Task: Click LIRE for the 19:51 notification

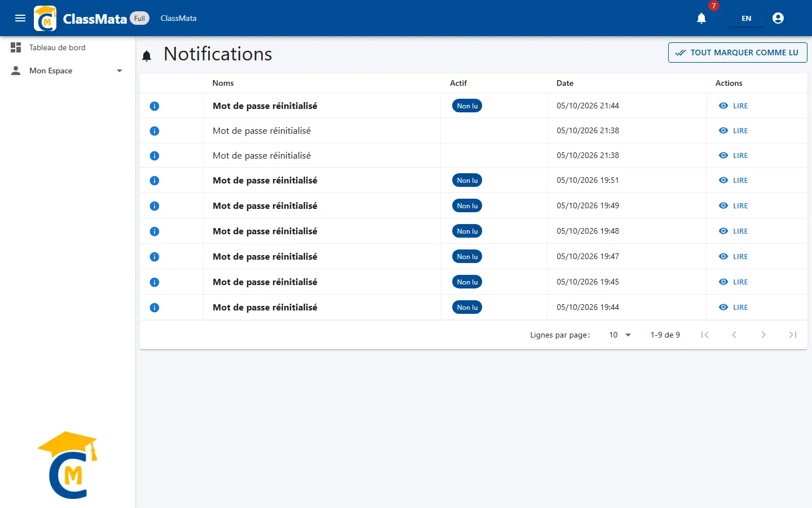Action: point(733,181)
